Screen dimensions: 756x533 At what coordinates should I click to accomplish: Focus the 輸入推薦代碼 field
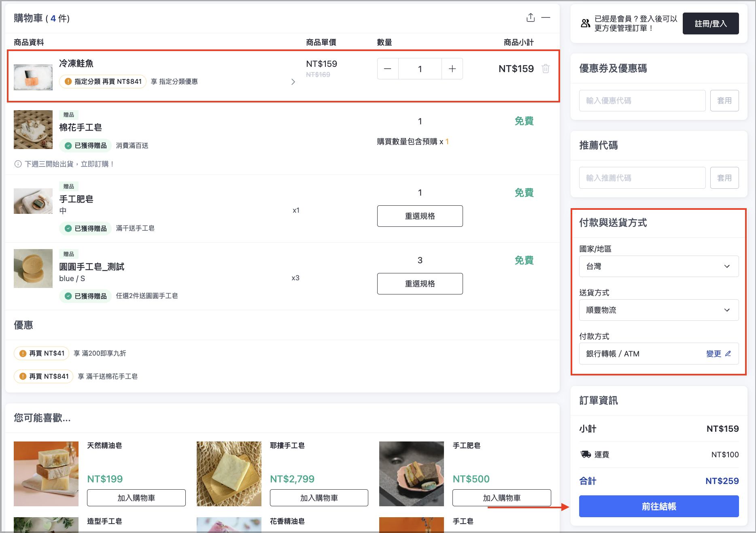[x=642, y=178]
